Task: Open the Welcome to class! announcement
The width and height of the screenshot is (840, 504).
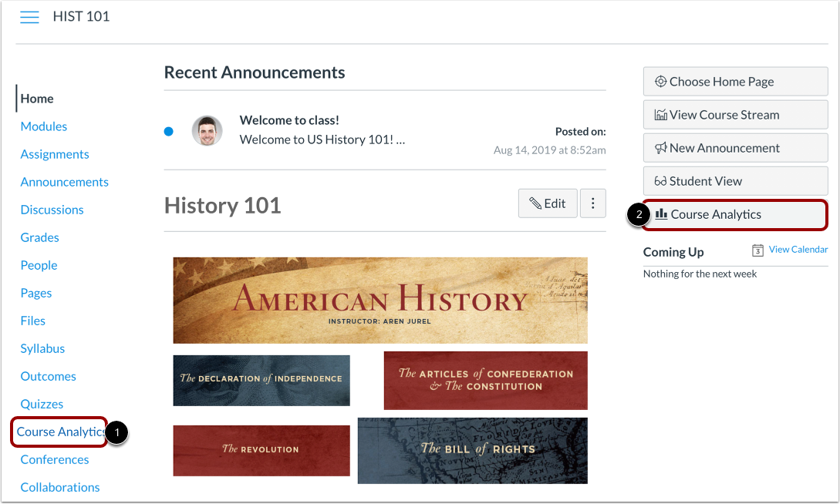Action: 289,120
